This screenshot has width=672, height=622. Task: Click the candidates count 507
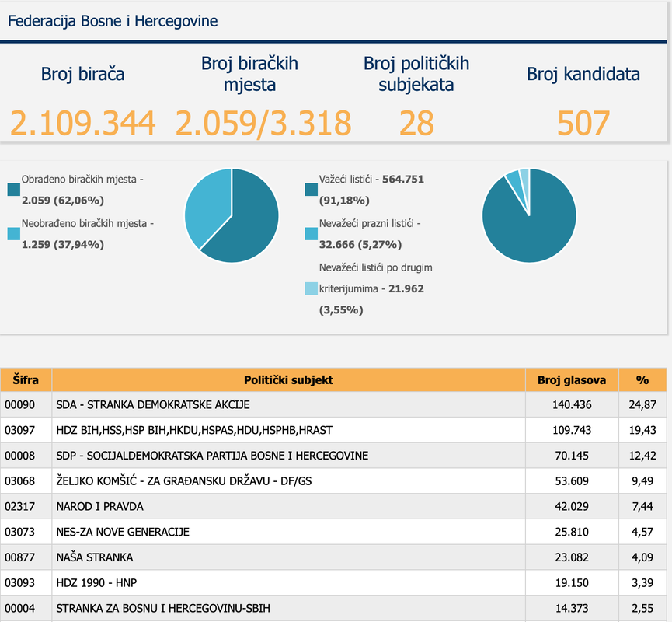click(583, 123)
